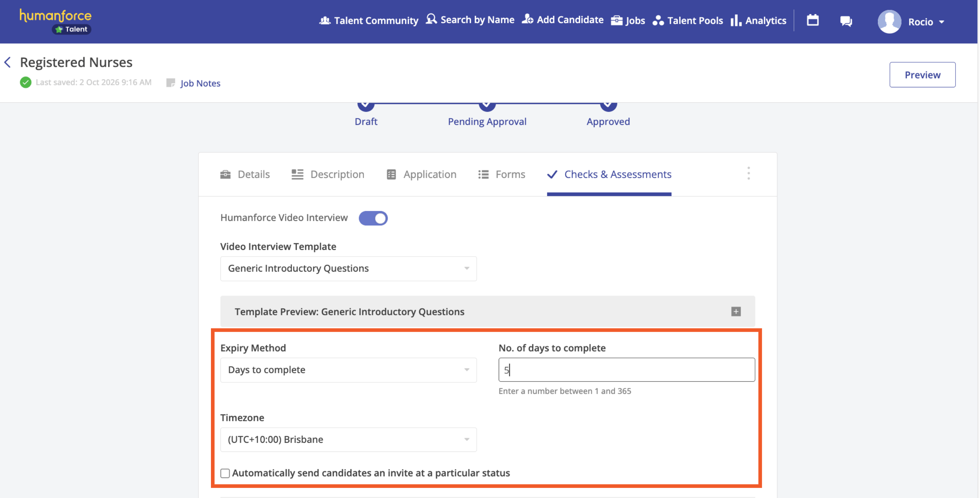980x498 pixels.
Task: Click the Analytics bar chart icon
Action: point(736,20)
